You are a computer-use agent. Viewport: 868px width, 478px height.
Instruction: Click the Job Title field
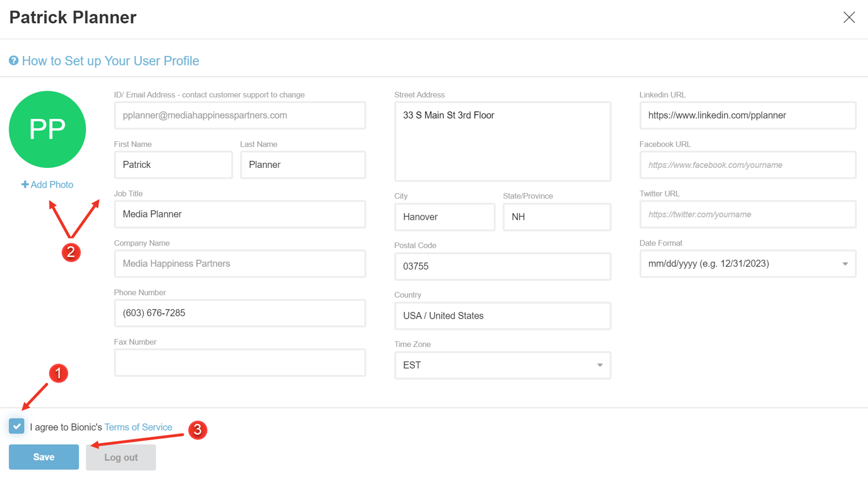pyautogui.click(x=240, y=214)
